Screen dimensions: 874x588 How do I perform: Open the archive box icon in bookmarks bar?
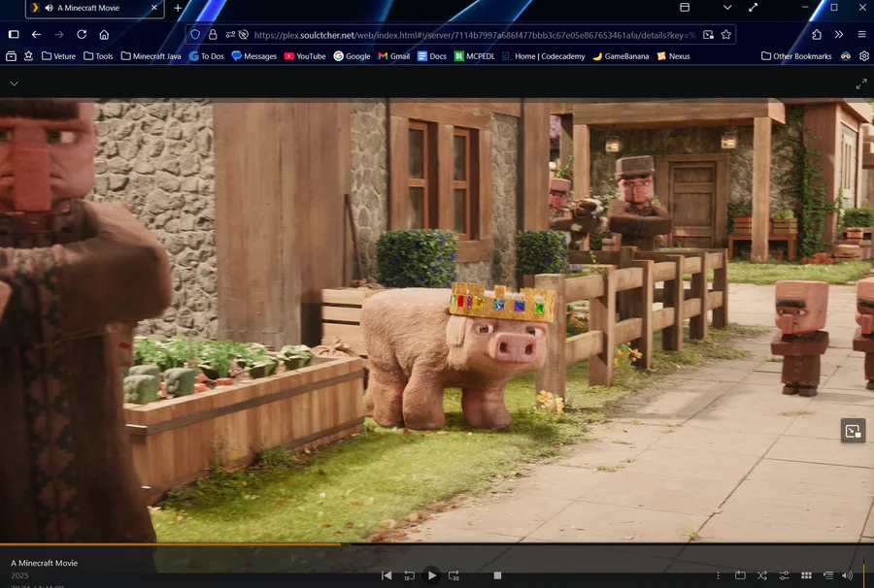pos(11,55)
